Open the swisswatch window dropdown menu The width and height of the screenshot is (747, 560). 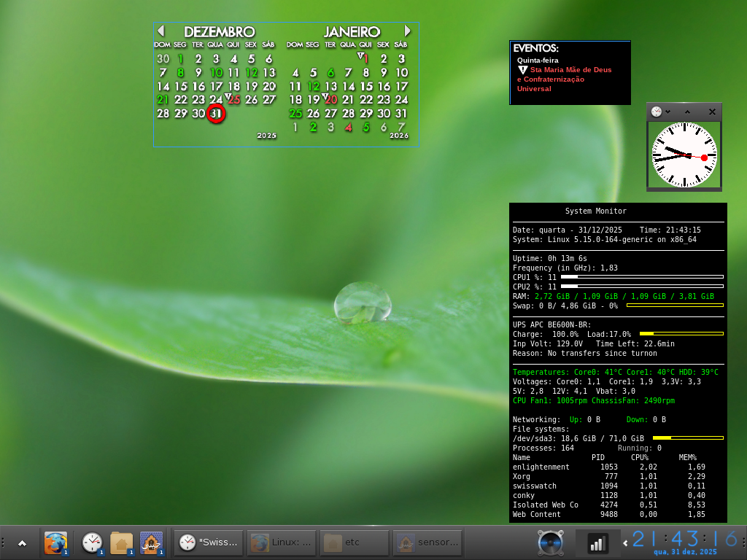tap(668, 112)
